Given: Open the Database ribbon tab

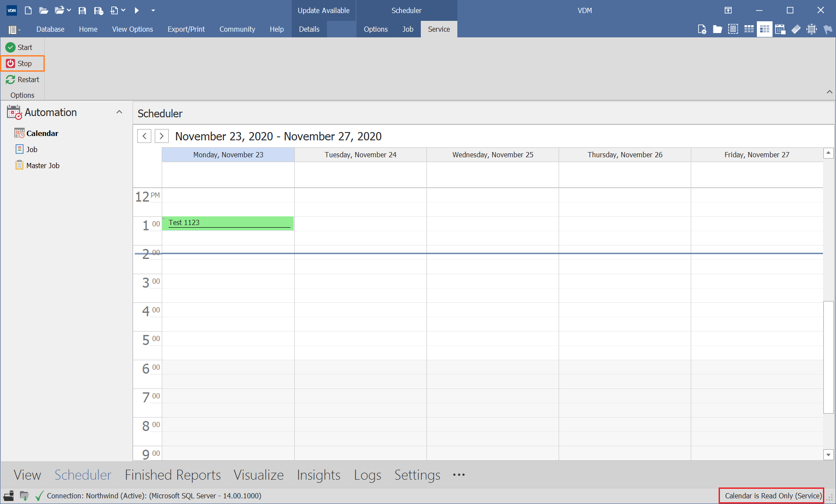Looking at the screenshot, I should point(50,29).
